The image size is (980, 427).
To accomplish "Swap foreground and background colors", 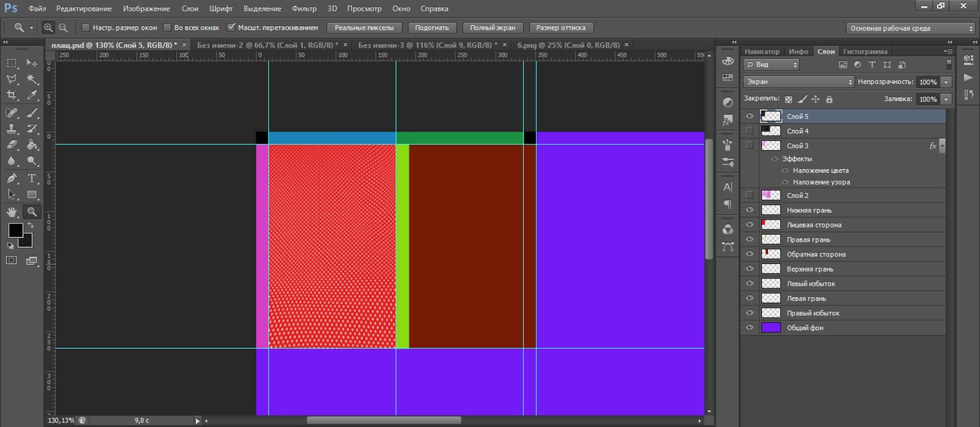I will point(30,226).
